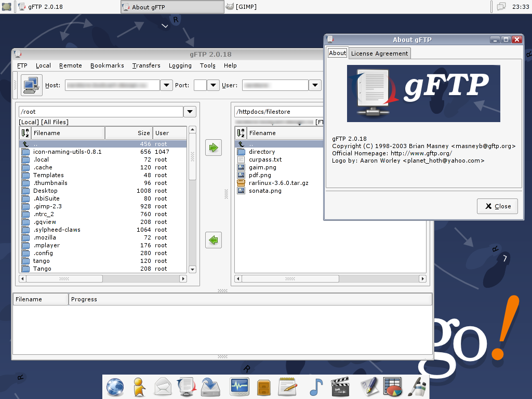This screenshot has height=399, width=532.
Task: Open the FTP menu
Action: pos(22,65)
